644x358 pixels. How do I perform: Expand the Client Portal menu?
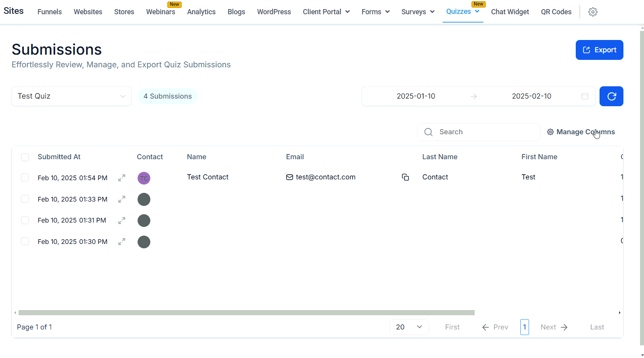[x=326, y=12]
